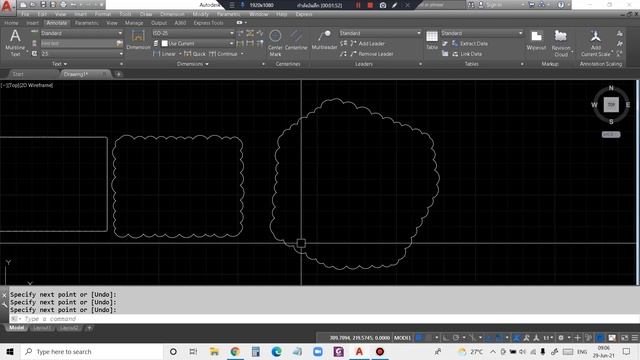Click the recorder camera snapshot icon
Viewport: 640px width, 360px height.
point(382,5)
